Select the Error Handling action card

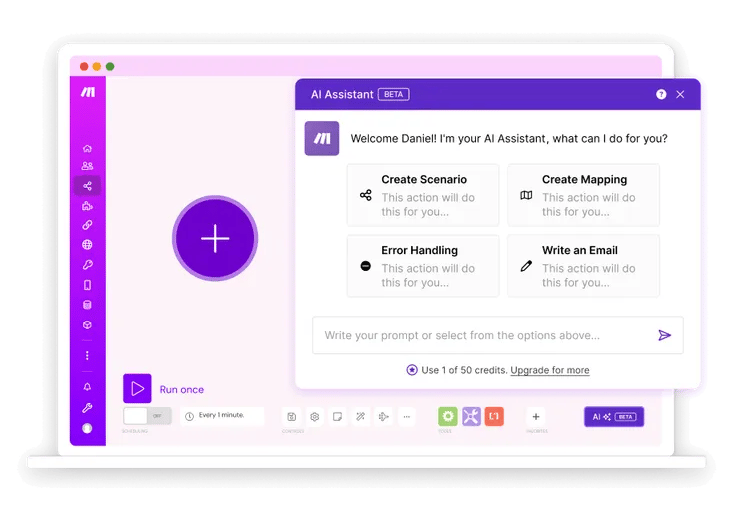tap(423, 266)
